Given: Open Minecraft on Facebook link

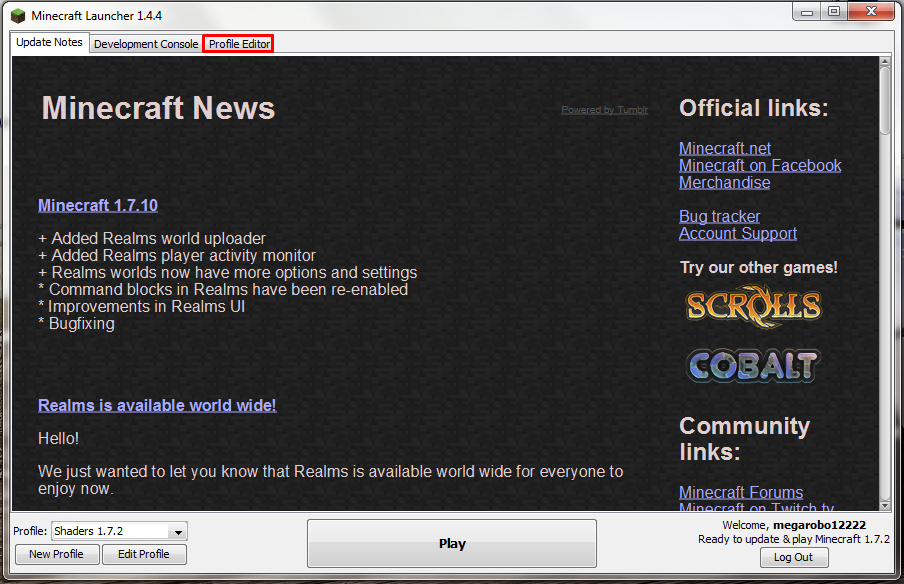Looking at the screenshot, I should [760, 165].
